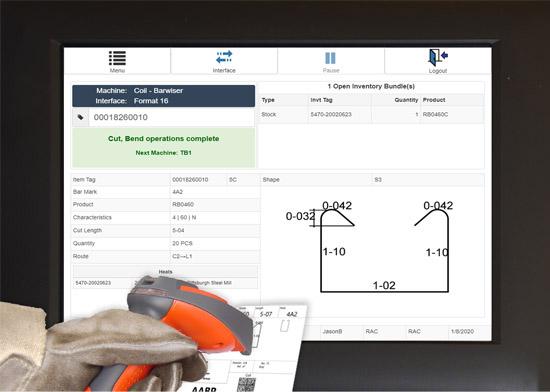Viewport: 550px width, 392px height.
Task: Select the 'Stock' inventory row cell
Action: [x=269, y=114]
